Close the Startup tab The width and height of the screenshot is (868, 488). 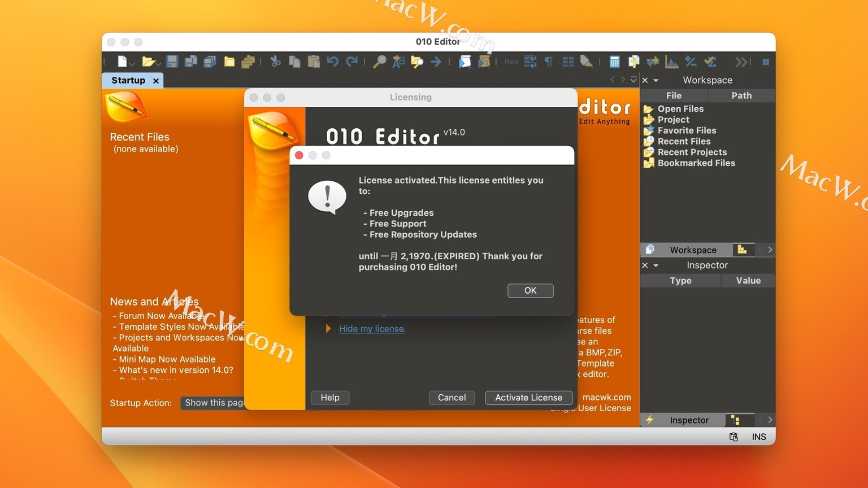point(156,81)
